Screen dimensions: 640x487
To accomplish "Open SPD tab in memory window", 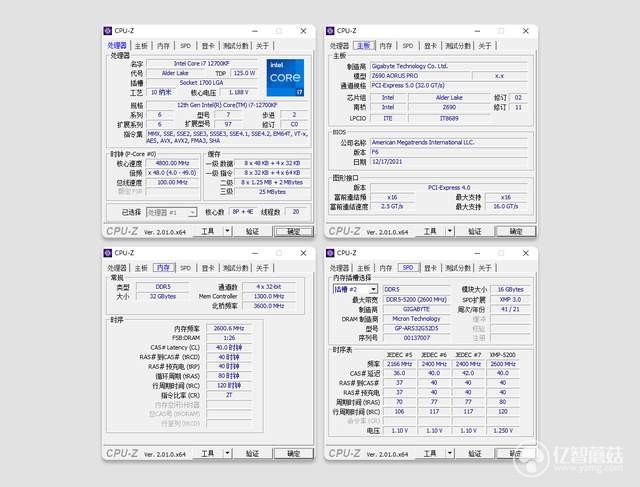I will tap(186, 268).
